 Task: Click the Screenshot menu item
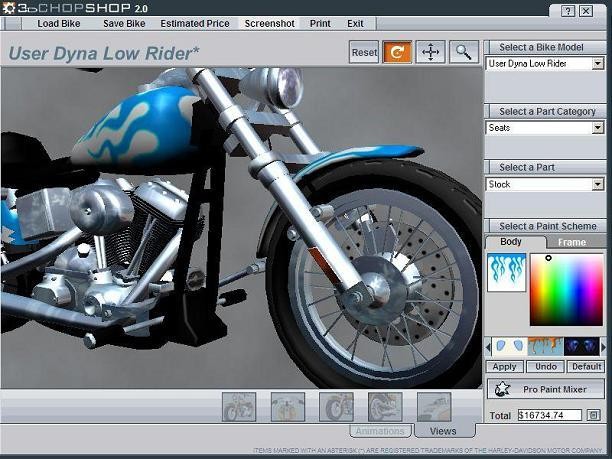[269, 24]
